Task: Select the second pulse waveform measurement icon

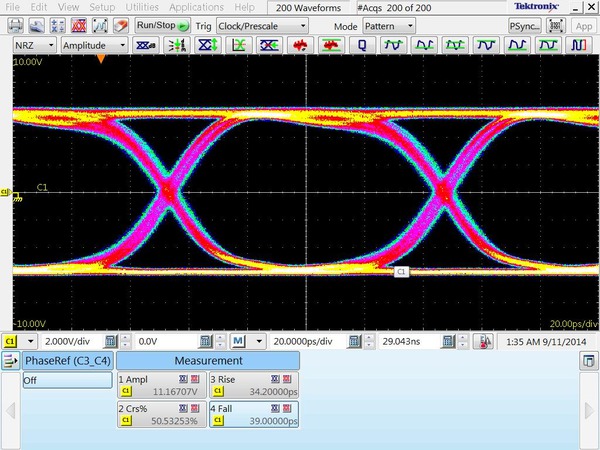Action: tap(424, 45)
